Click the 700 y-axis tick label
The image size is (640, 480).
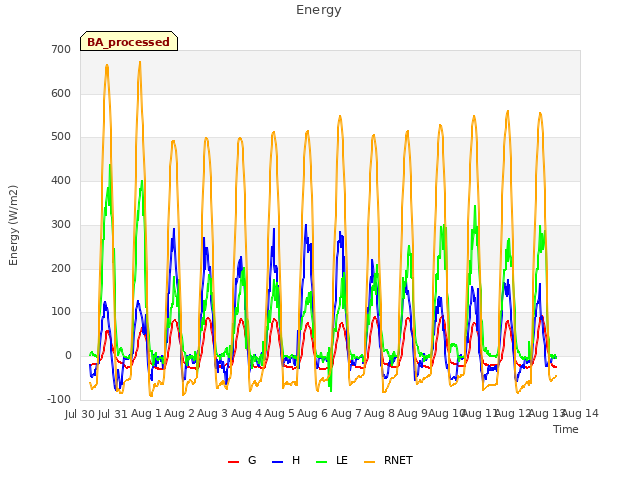tap(61, 49)
